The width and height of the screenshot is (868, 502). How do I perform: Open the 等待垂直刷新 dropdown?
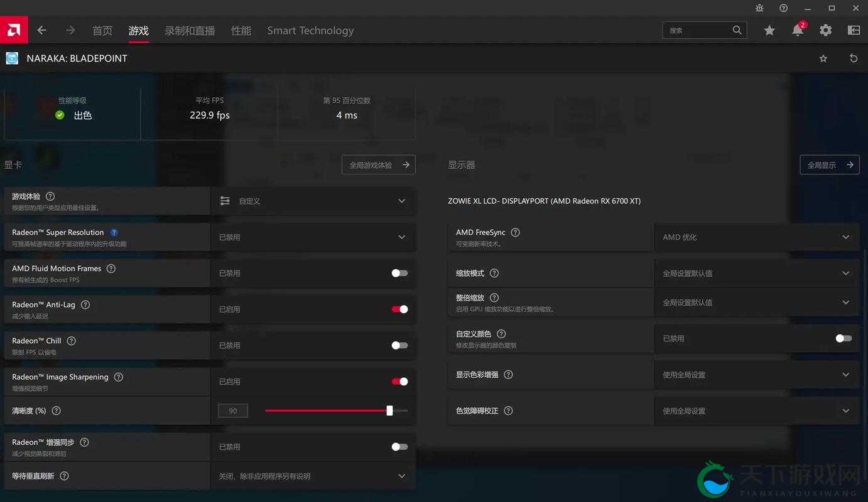(x=313, y=476)
